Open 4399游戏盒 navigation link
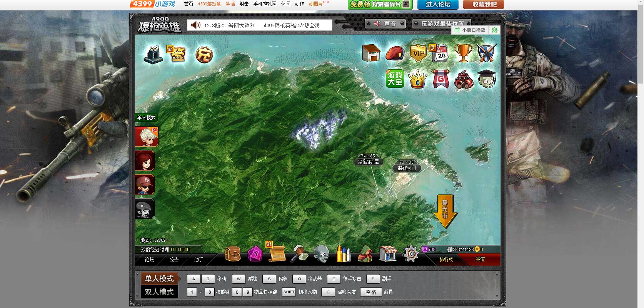Image resolution: width=644 pixels, height=308 pixels. 209,4
